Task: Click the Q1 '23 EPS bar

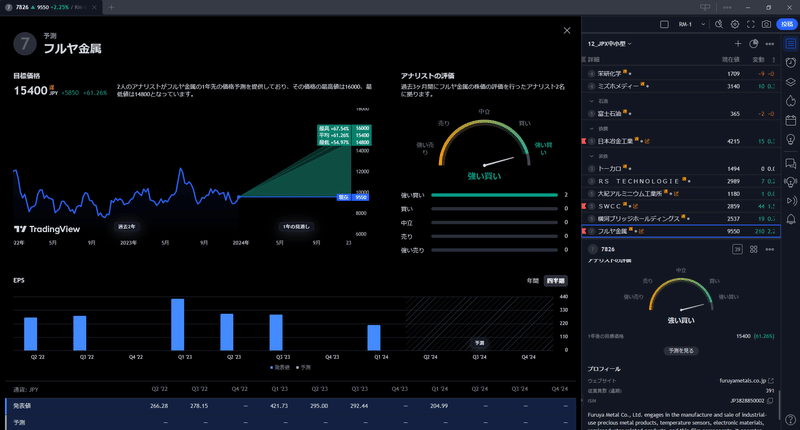Action: [178, 324]
